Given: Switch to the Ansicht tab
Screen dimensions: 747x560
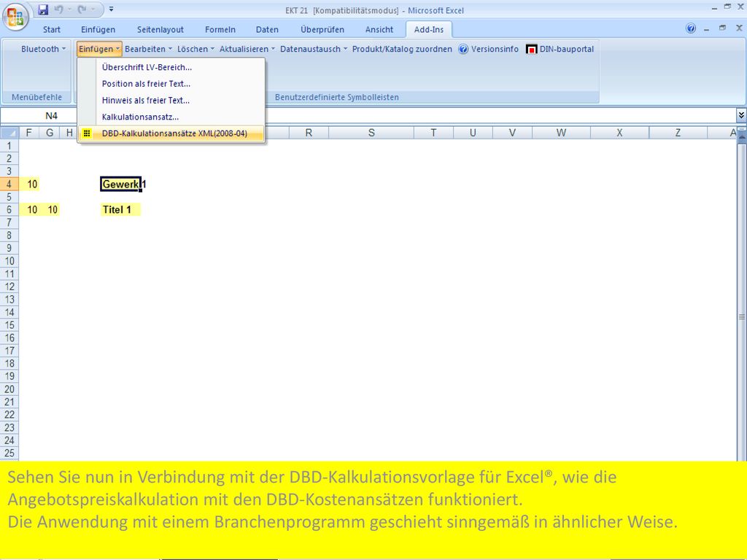Looking at the screenshot, I should [379, 29].
